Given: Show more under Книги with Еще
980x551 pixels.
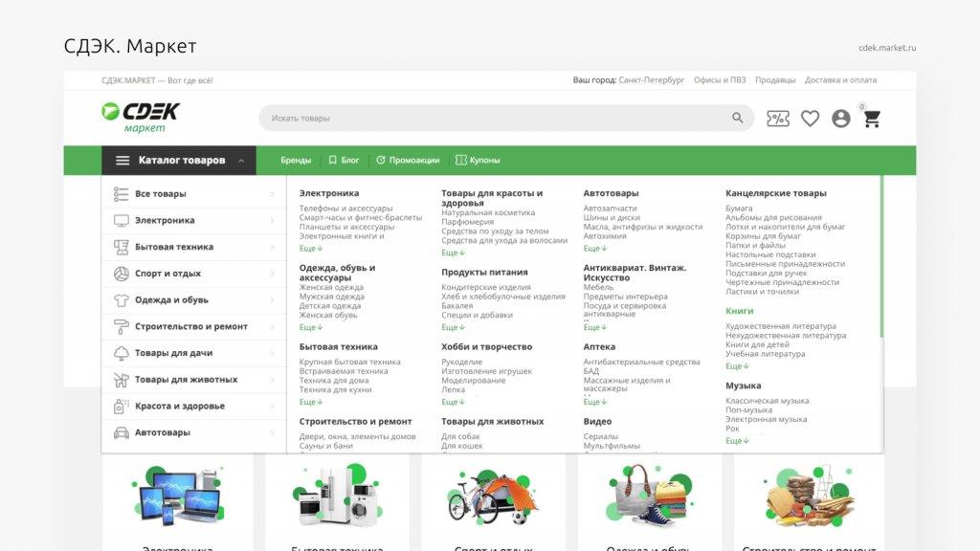Looking at the screenshot, I should (737, 366).
